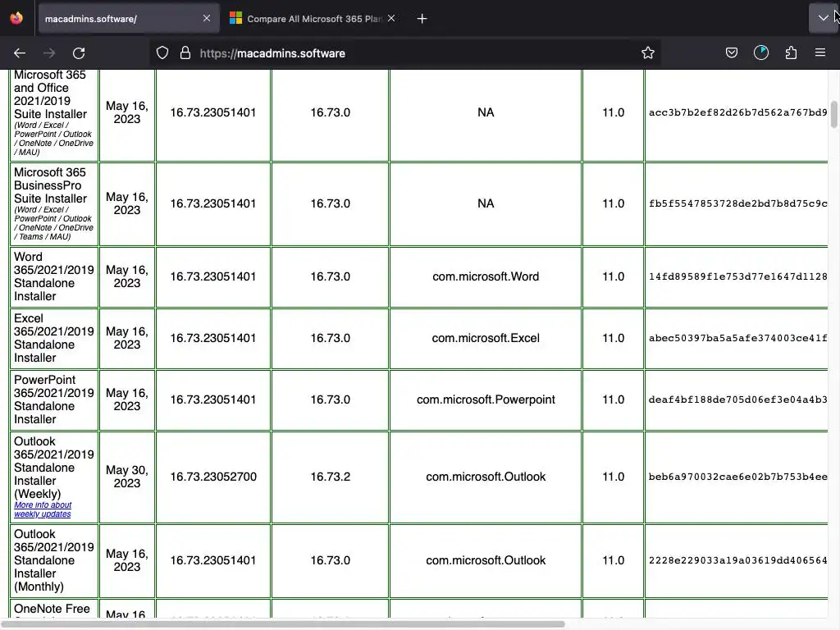
Task: Click NA in the BusinessPro Suite row
Action: coord(486,203)
